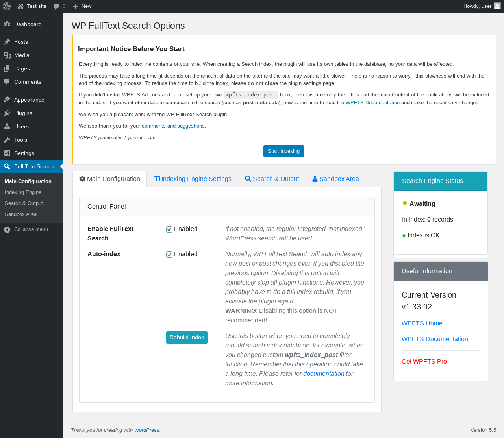Click the Control Panel card header
504x438 pixels.
point(227,207)
